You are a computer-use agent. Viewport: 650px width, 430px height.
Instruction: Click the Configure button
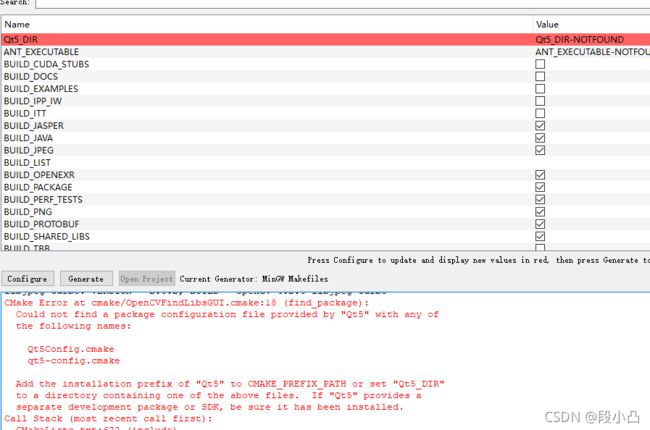[27, 279]
